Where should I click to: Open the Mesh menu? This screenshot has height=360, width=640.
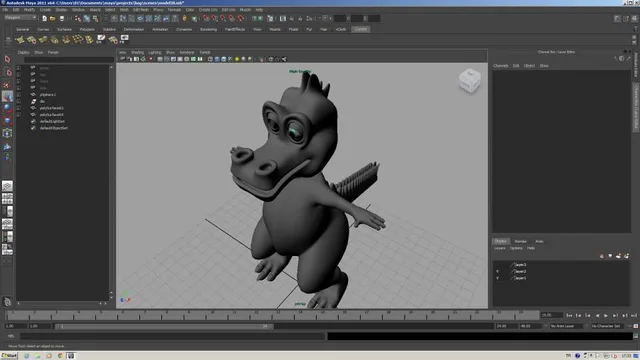click(x=124, y=10)
